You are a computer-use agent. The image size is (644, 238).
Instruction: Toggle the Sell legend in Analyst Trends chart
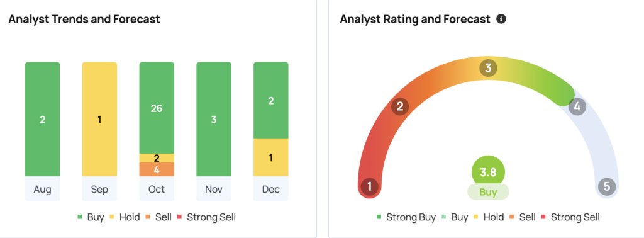pos(159,217)
